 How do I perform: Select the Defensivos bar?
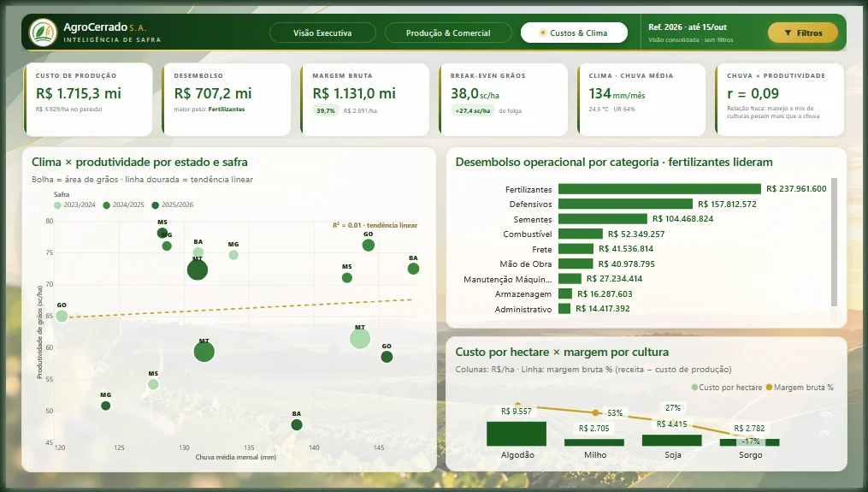tap(625, 204)
